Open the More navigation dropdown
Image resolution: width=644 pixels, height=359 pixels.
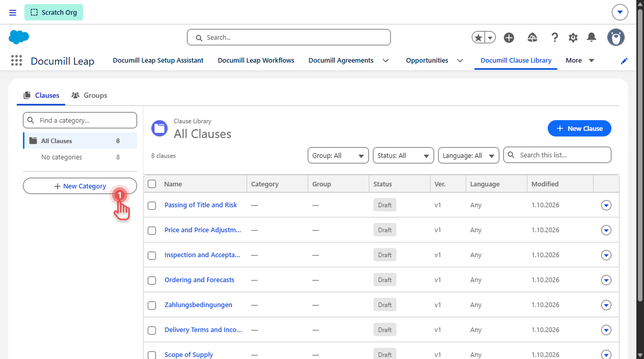[580, 61]
